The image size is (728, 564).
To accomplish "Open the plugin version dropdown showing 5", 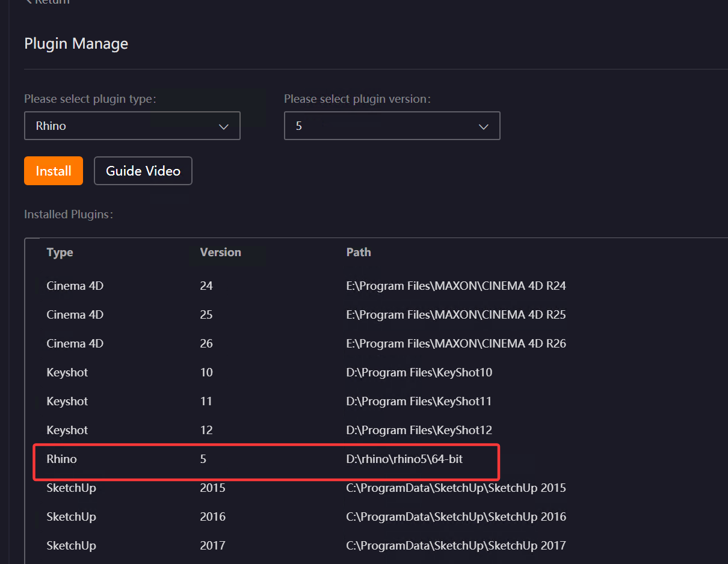I will pyautogui.click(x=392, y=126).
